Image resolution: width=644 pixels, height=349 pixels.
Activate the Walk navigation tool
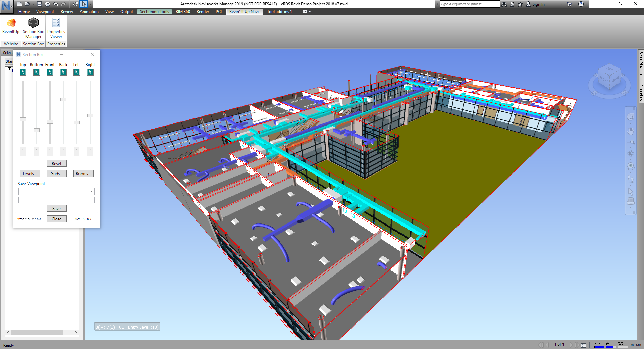pyautogui.click(x=631, y=179)
